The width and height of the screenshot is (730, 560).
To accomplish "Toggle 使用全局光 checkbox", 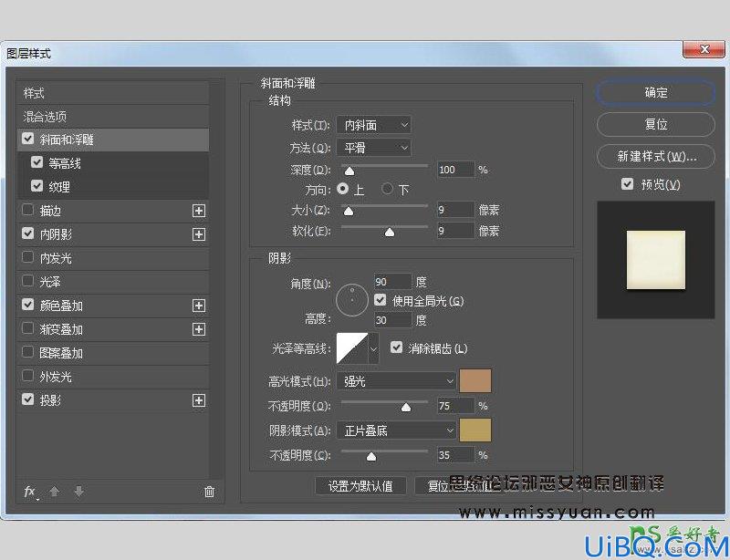I will 381,300.
